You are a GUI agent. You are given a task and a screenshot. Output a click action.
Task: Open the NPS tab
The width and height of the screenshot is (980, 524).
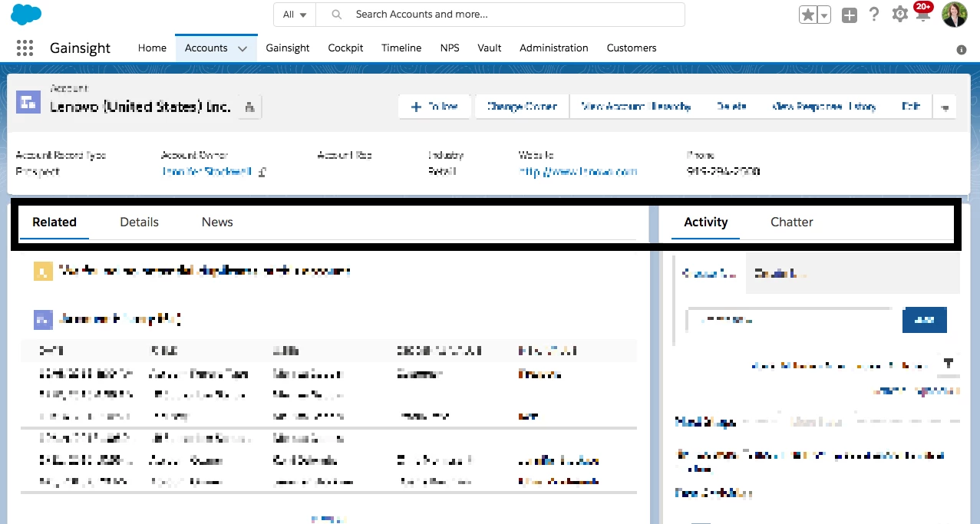[x=450, y=48]
